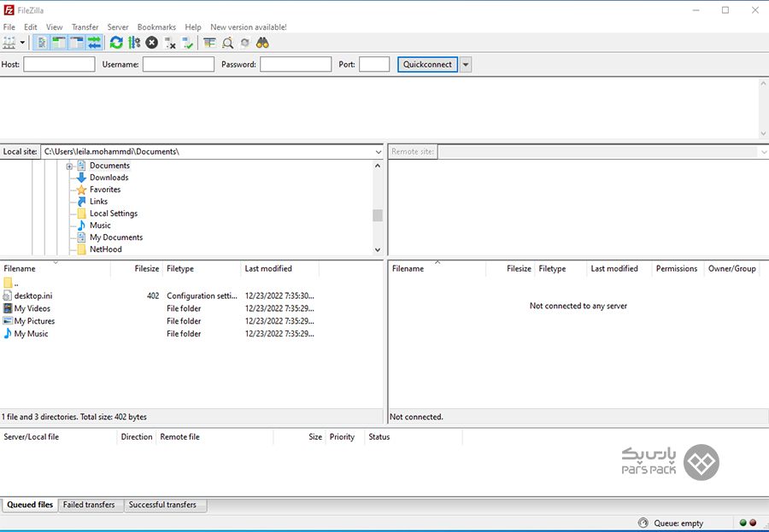The width and height of the screenshot is (769, 532).
Task: Sort local files by Filetype column
Action: click(202, 269)
